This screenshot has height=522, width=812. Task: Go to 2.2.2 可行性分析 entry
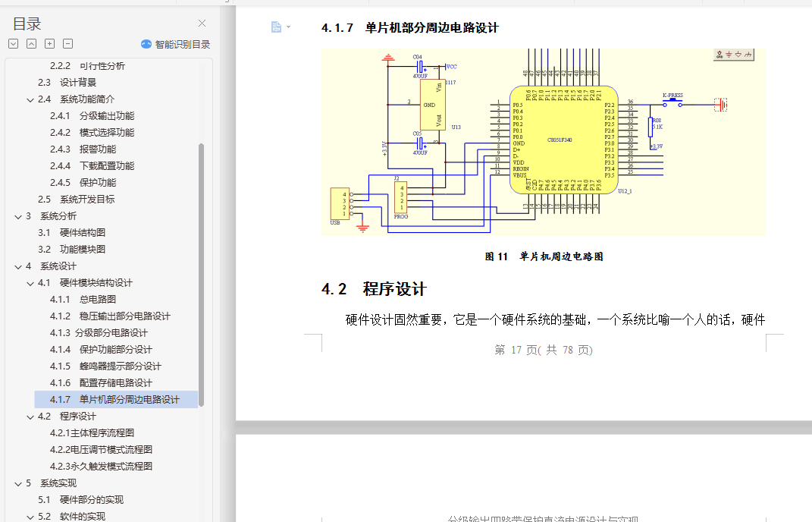87,66
